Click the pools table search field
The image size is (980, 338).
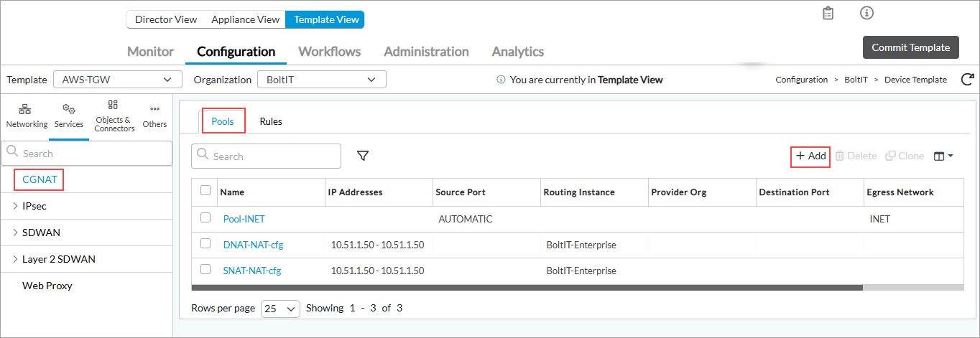pos(267,156)
